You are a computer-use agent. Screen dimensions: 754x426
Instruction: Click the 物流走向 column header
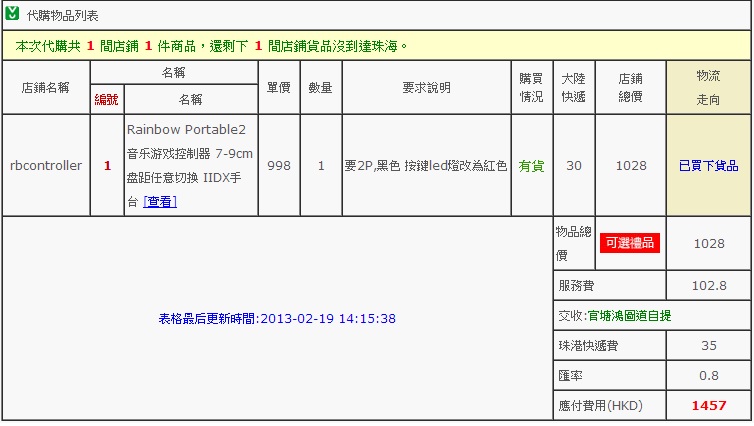click(708, 88)
